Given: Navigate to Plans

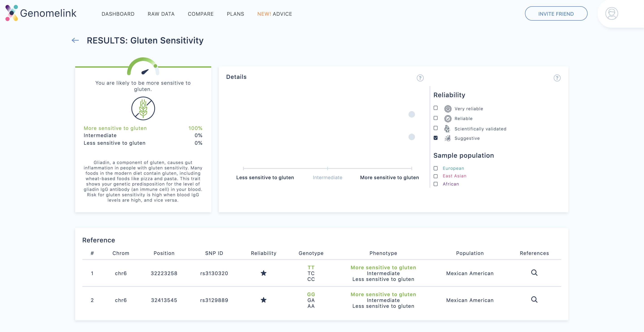Looking at the screenshot, I should 235,14.
